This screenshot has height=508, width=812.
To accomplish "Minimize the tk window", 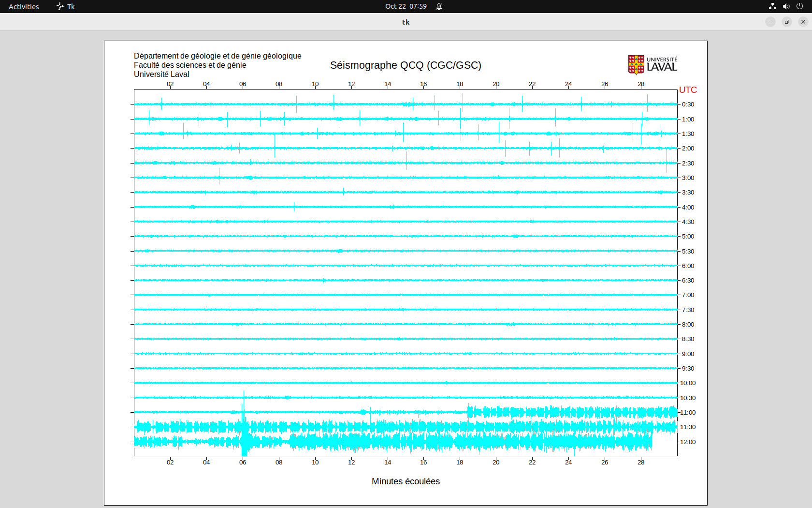I will pyautogui.click(x=770, y=22).
